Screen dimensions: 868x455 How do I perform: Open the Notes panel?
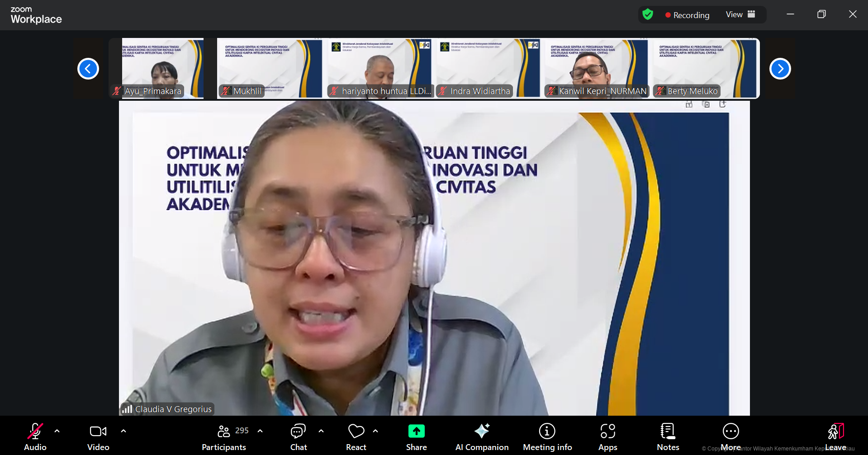coord(668,436)
